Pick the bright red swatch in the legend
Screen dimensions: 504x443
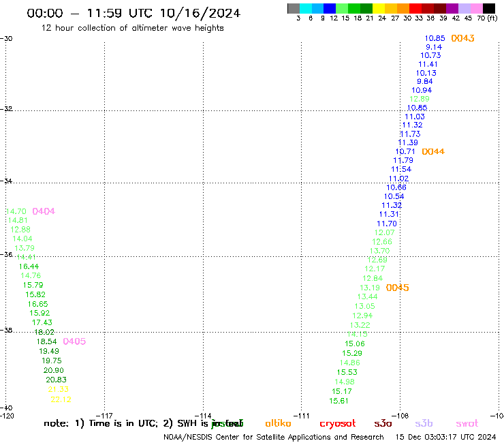click(415, 8)
